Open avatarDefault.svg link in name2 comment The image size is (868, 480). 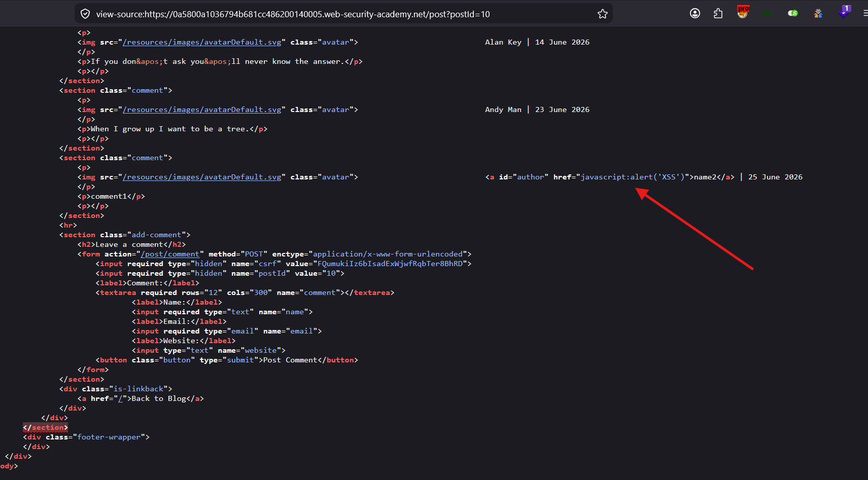coord(202,177)
